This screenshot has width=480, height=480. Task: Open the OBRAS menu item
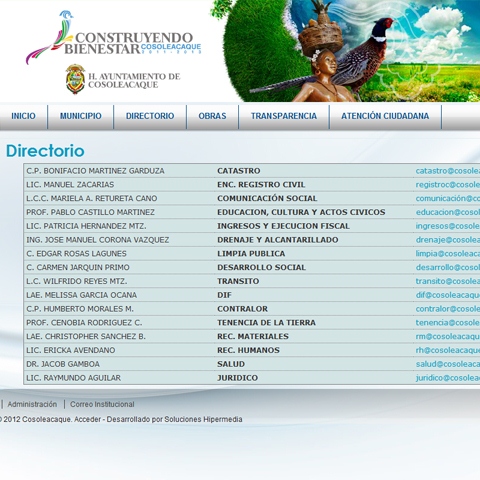212,116
